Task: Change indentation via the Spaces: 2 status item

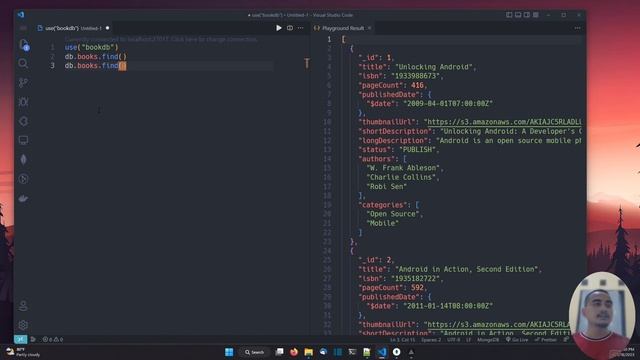Action: 431,340
